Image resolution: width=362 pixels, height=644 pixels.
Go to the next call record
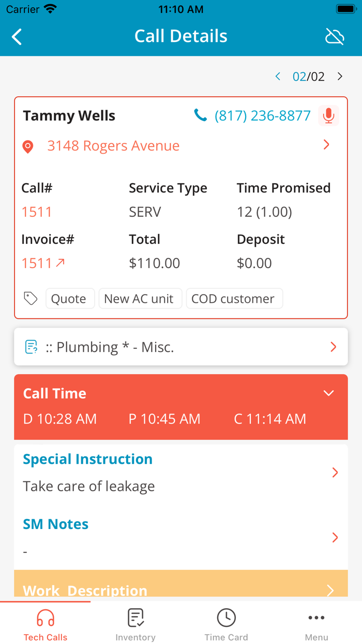pyautogui.click(x=340, y=76)
